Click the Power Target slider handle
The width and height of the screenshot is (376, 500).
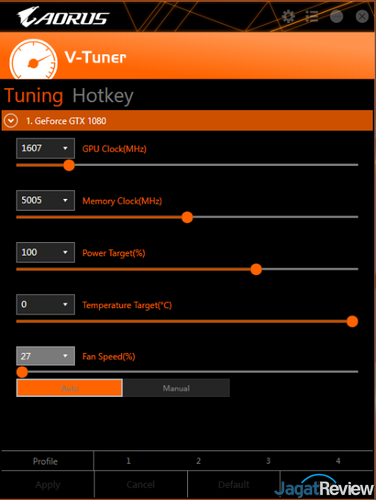(x=256, y=269)
